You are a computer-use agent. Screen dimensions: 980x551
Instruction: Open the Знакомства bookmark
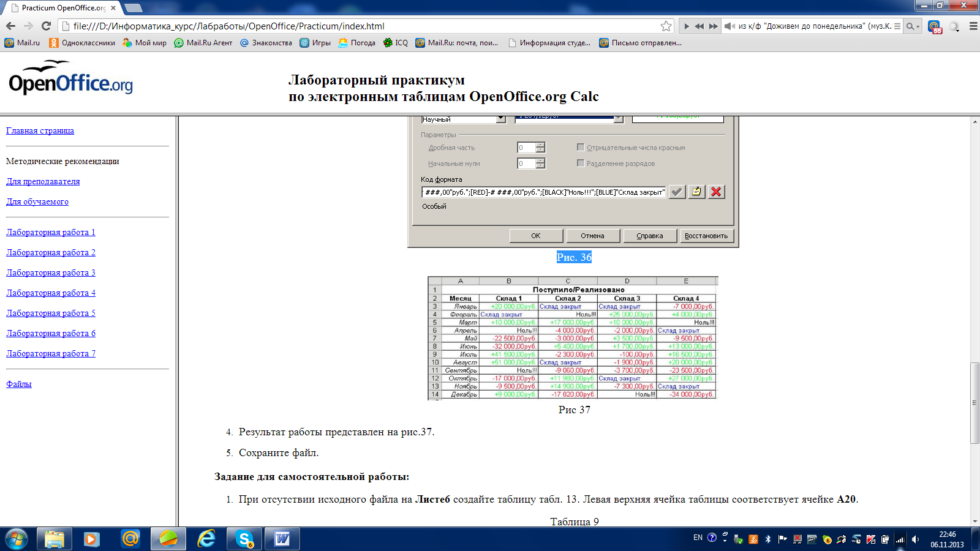[266, 43]
